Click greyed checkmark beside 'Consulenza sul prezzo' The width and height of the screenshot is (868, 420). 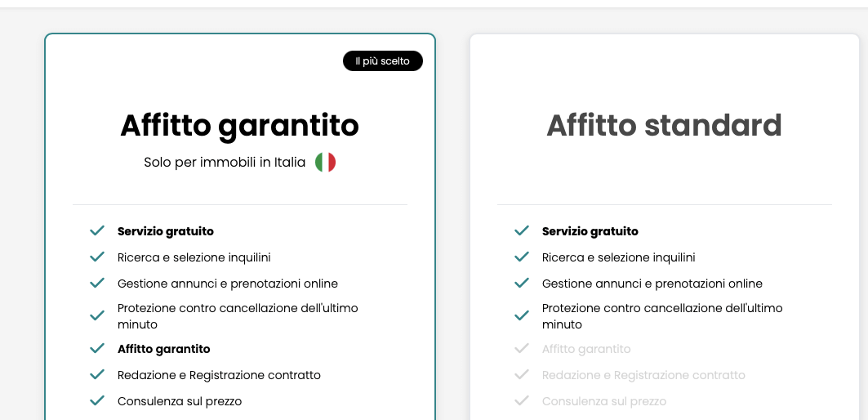coord(522,401)
